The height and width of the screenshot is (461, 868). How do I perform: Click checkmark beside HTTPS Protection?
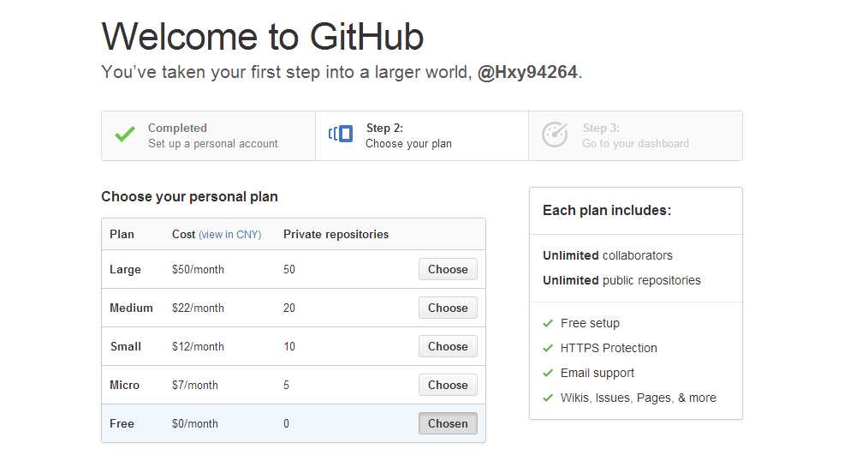click(x=548, y=348)
